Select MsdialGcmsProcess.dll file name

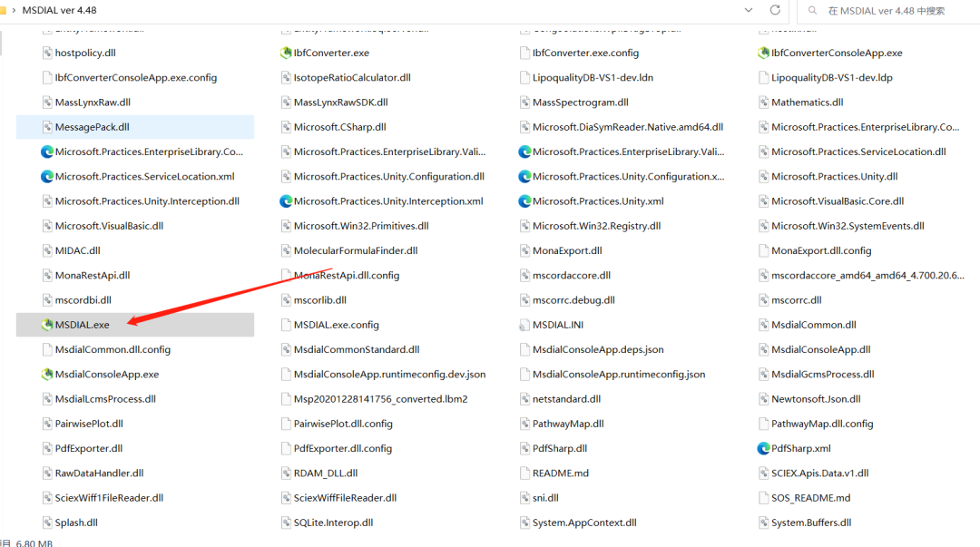[822, 375]
